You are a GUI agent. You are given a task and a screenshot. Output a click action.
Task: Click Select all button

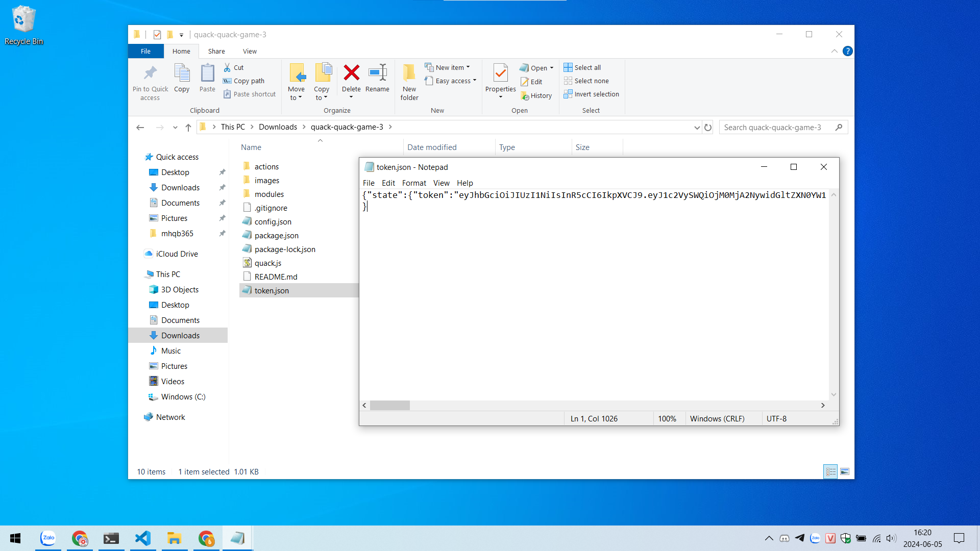pos(582,67)
